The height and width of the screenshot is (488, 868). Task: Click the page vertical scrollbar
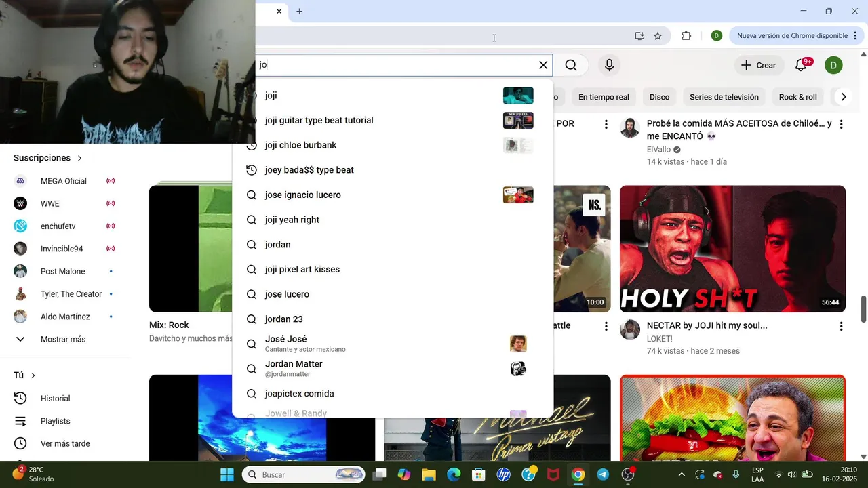pos(863,309)
